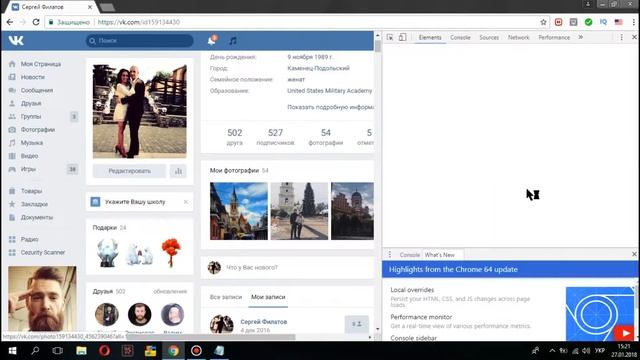Image resolution: width=640 pixels, height=360 pixels.
Task: Open the Sources tab
Action: click(x=489, y=37)
